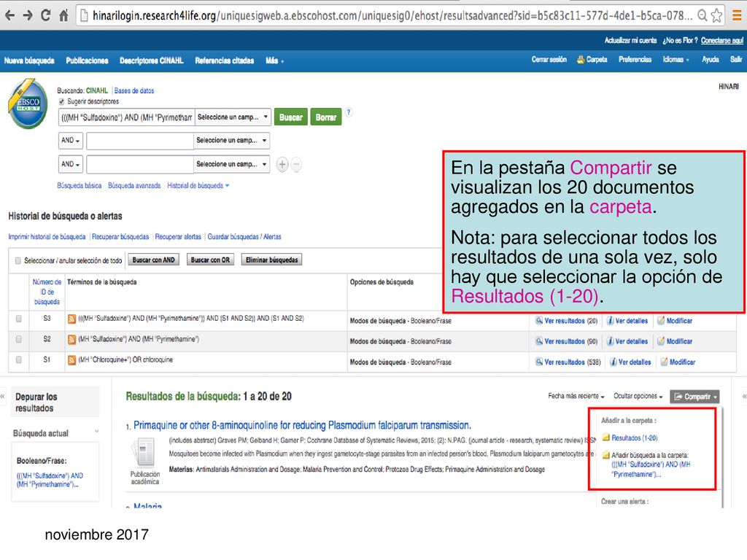The height and width of the screenshot is (560, 747).
Task: Toggle Seleccionar / anular selección de todo
Action: [x=18, y=261]
